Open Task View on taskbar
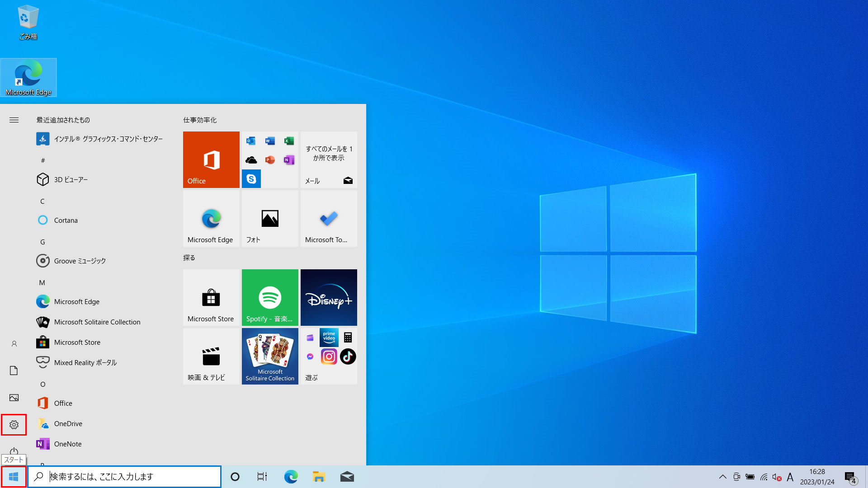868x488 pixels. pos(262,477)
